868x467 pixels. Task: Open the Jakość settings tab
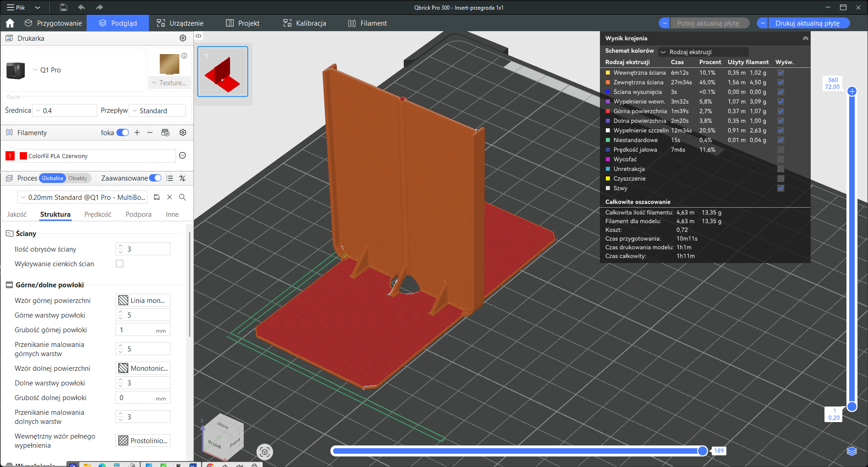(x=17, y=214)
